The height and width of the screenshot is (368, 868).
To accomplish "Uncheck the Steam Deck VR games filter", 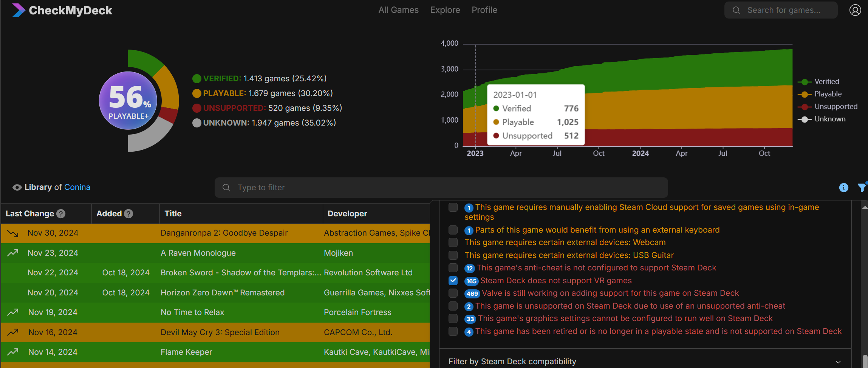I will coord(453,281).
